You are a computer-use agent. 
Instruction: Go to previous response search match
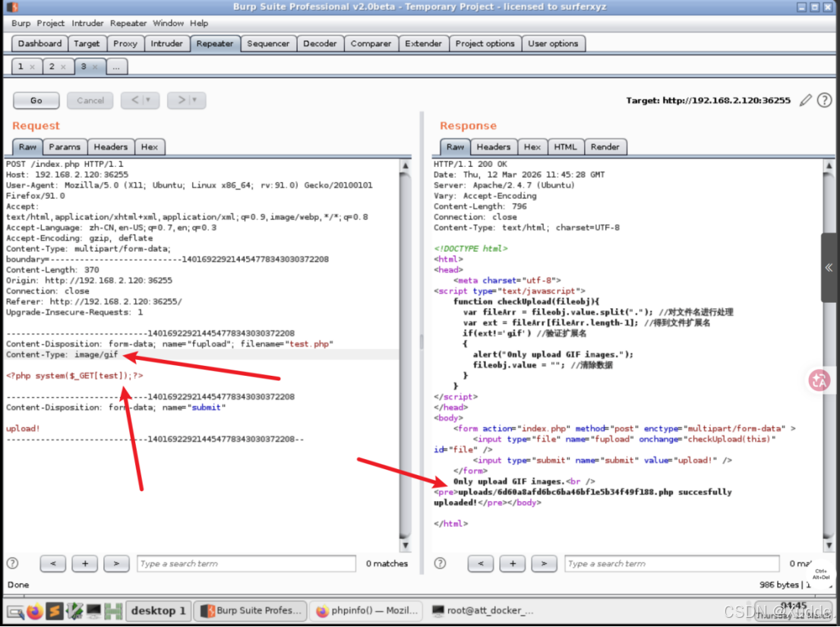[x=481, y=563]
